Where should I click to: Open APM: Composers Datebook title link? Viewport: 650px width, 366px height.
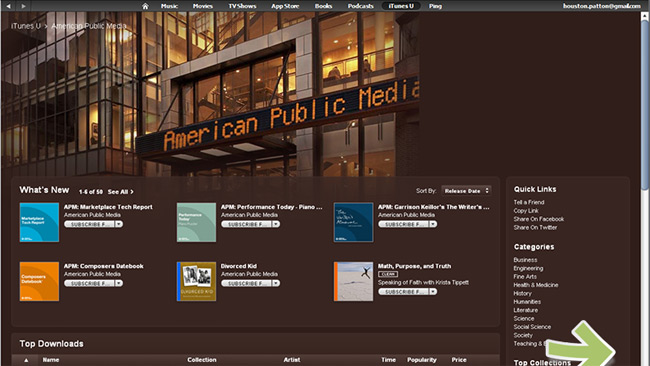click(104, 266)
